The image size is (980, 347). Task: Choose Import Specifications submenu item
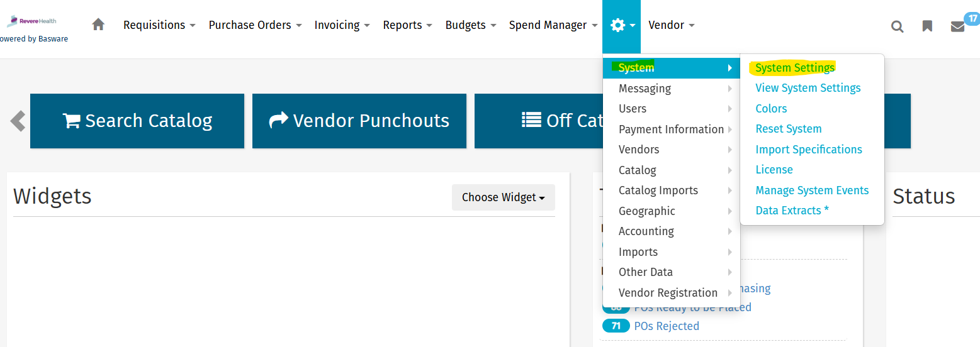808,150
